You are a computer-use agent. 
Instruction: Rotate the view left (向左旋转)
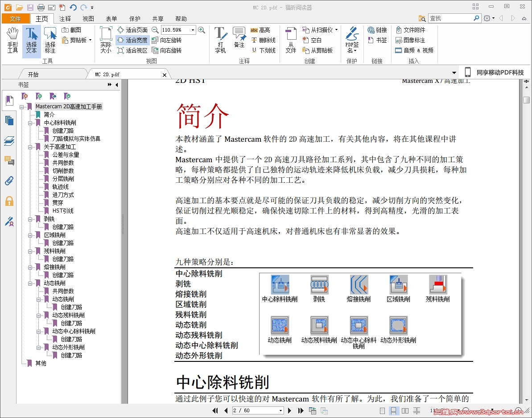tap(167, 40)
